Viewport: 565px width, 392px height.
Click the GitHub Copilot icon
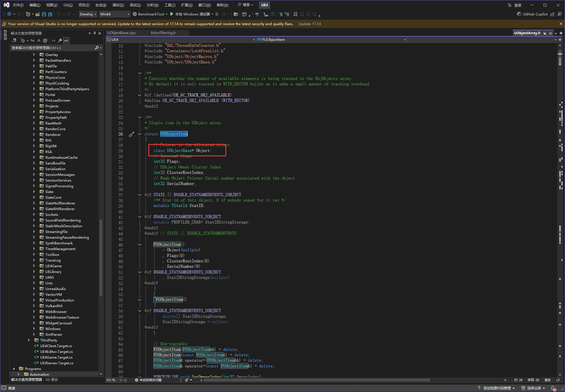tap(519, 14)
